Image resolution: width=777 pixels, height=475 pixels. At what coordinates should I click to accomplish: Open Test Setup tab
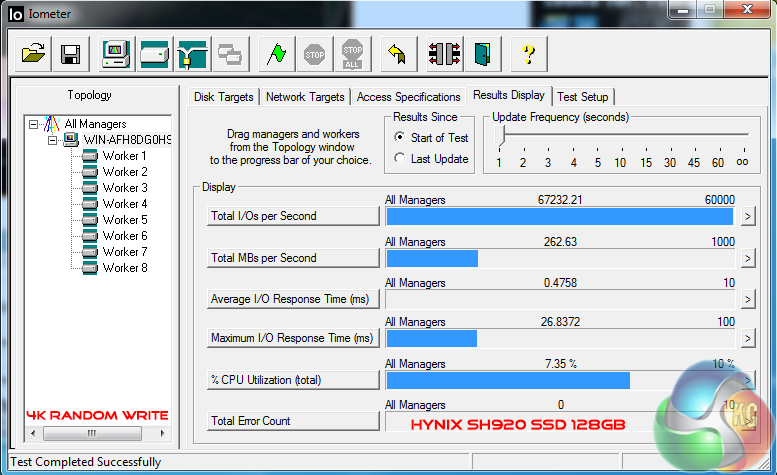[583, 97]
